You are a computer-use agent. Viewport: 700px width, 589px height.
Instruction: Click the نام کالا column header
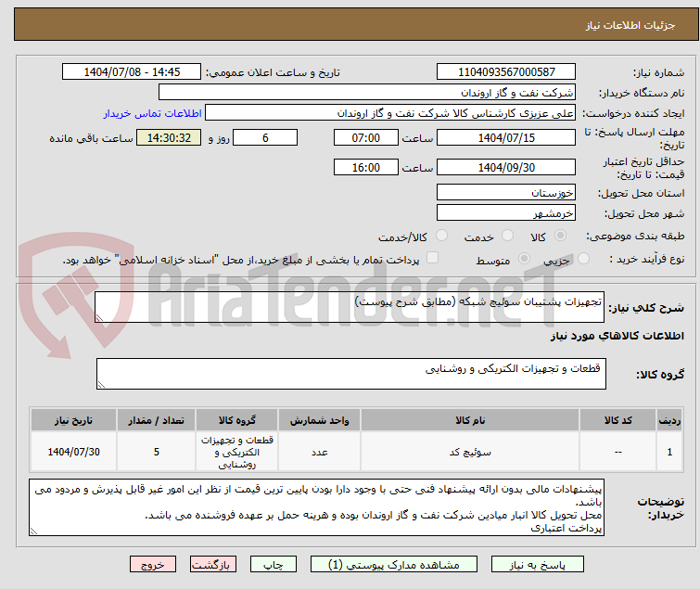click(470, 420)
